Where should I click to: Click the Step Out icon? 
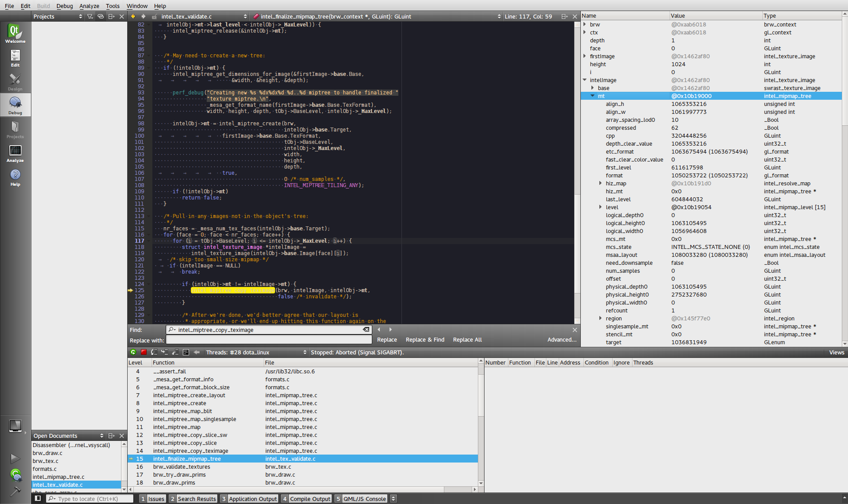175,352
